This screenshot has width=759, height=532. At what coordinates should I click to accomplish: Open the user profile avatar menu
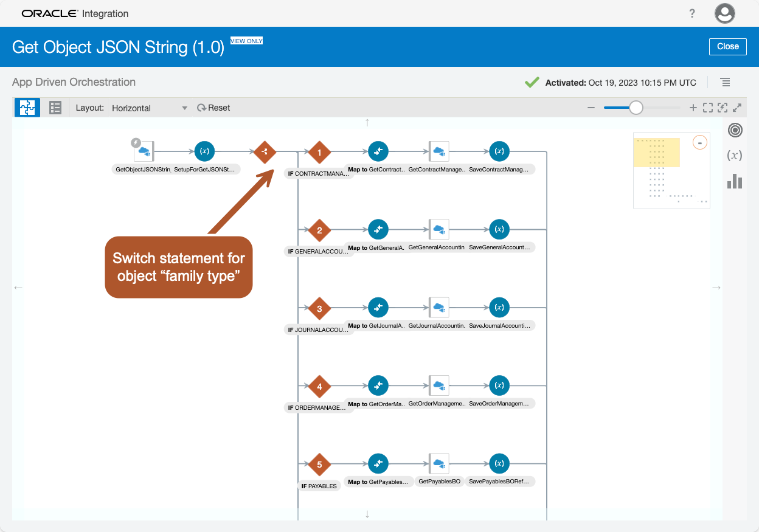(725, 13)
